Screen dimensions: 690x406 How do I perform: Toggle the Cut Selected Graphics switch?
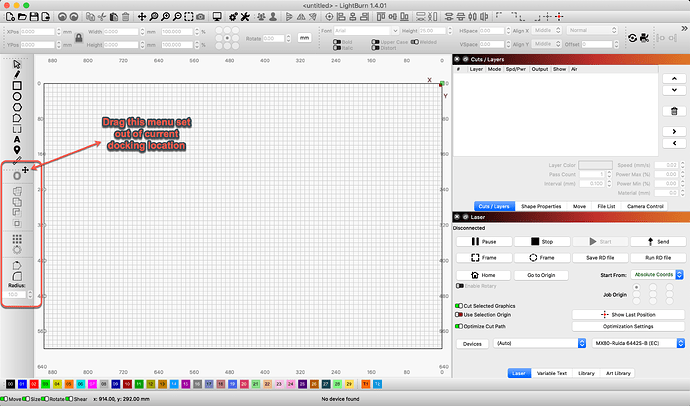pos(459,306)
